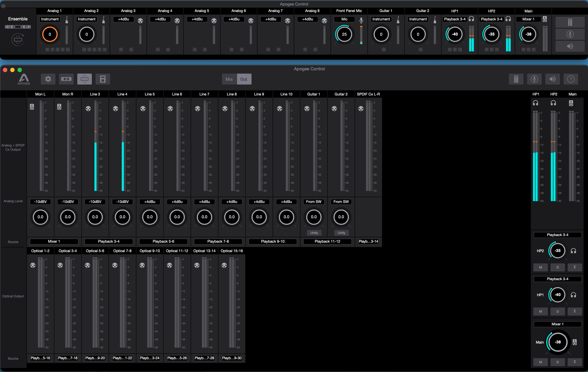This screenshot has width=588, height=372.
Task: Toggle the M mute button under Main
Action: (x=540, y=362)
